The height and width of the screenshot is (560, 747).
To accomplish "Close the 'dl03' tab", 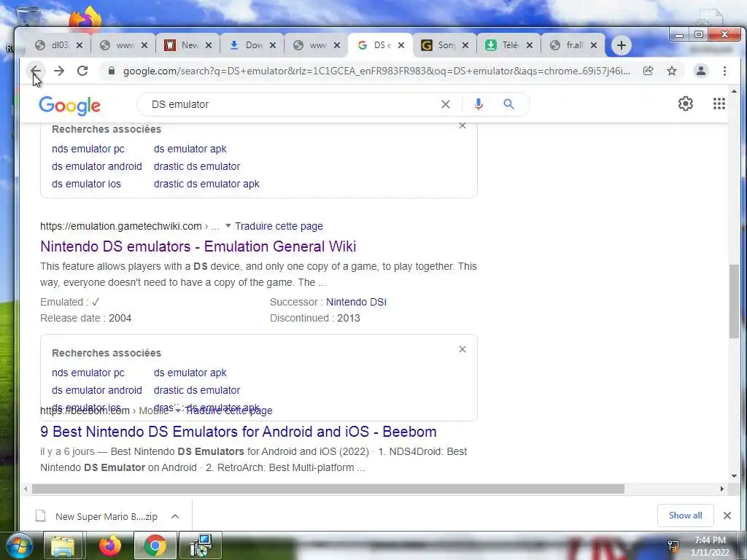I will click(x=80, y=45).
